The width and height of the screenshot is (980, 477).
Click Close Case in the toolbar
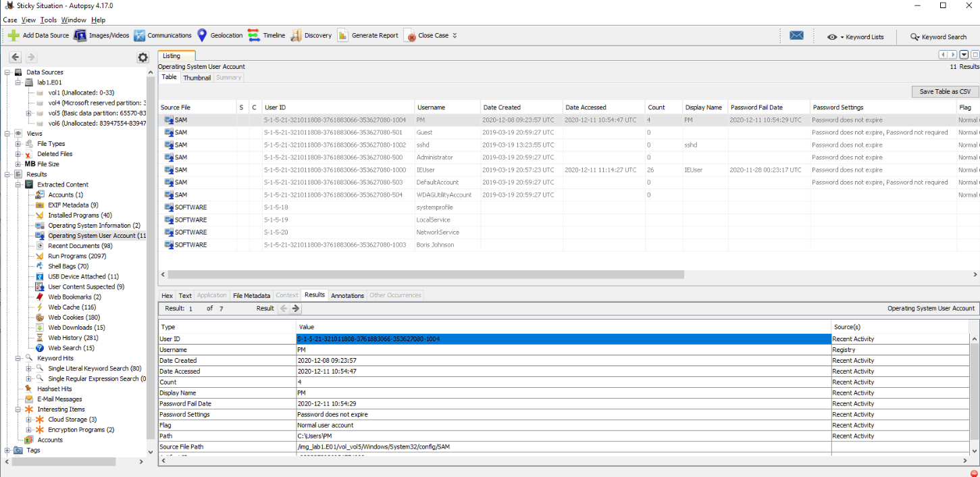coord(427,35)
